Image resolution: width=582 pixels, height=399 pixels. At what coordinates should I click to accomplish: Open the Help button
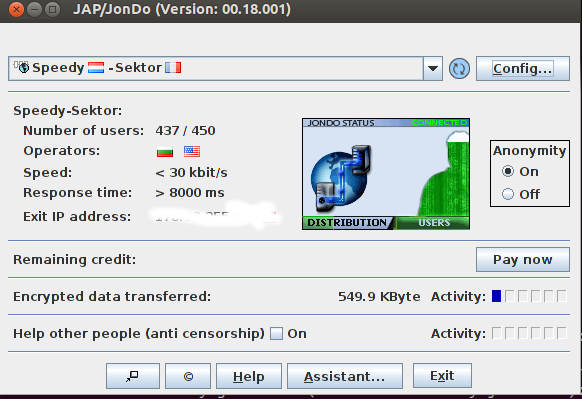click(x=249, y=376)
